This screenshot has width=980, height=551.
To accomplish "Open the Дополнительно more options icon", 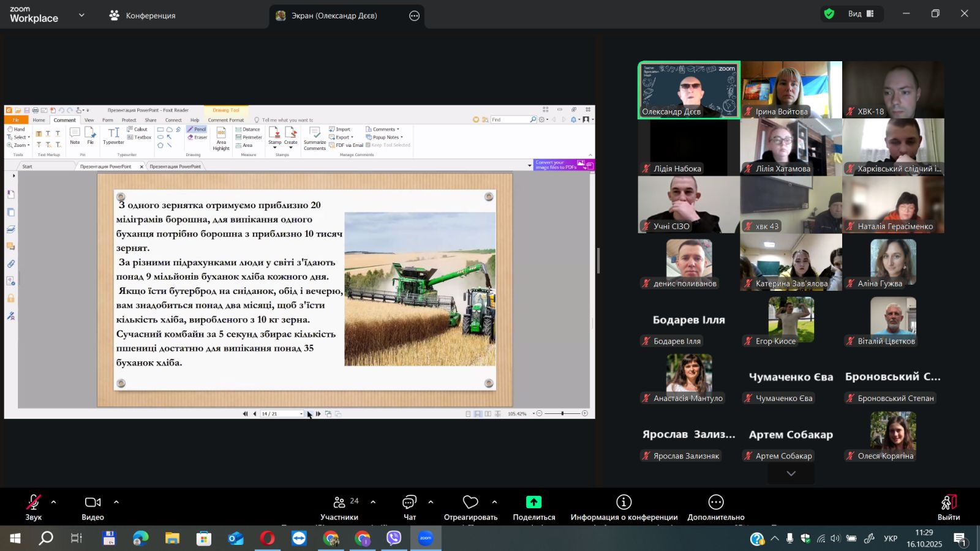I will click(715, 503).
